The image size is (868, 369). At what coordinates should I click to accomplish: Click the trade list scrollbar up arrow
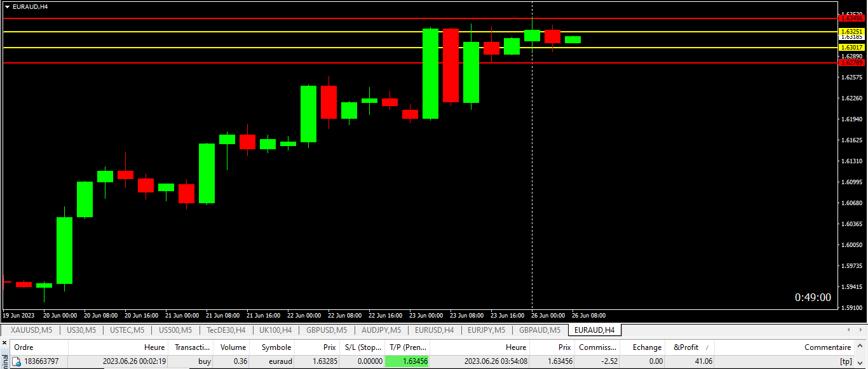(861, 347)
